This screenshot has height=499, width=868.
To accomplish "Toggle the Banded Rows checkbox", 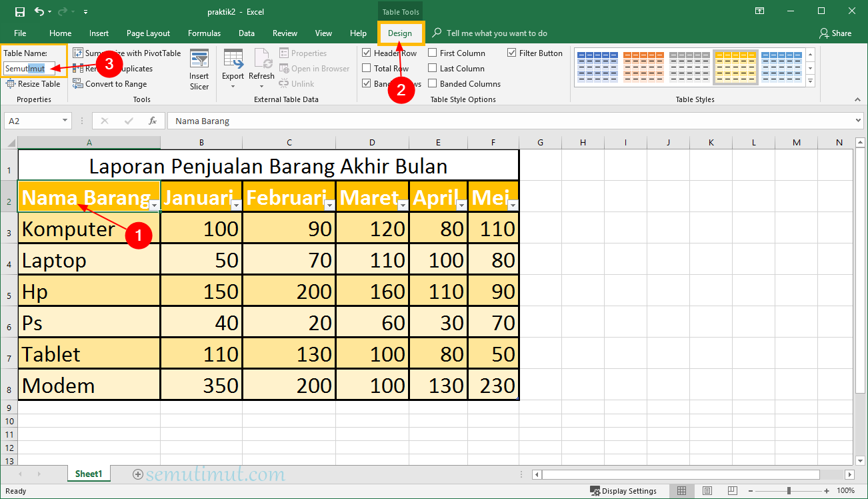I will (367, 83).
